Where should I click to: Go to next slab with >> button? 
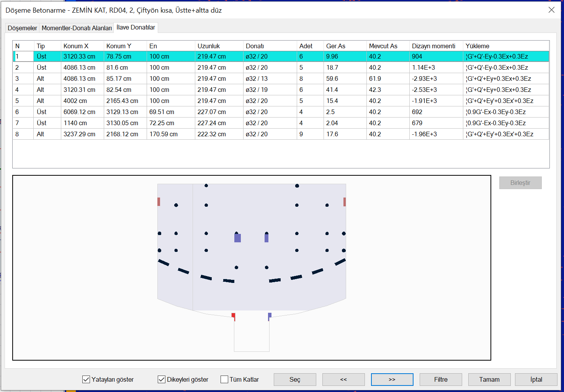coord(392,379)
